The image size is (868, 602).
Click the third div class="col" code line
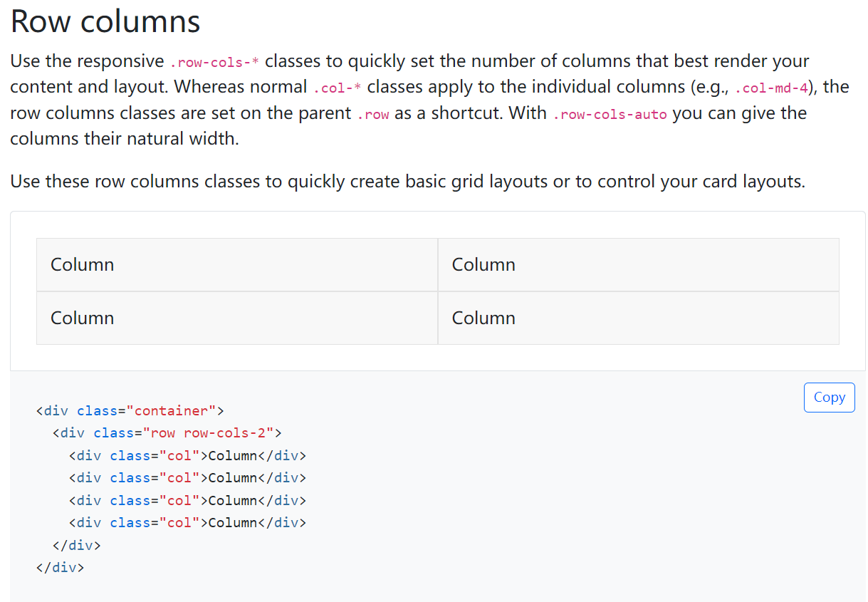point(187,501)
